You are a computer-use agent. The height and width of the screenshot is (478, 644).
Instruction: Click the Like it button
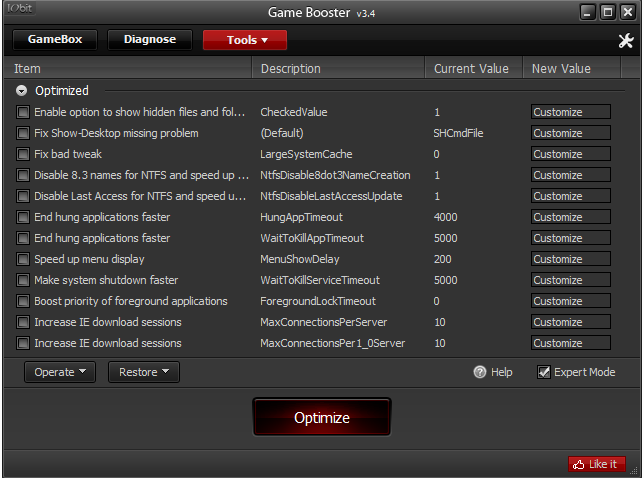[597, 464]
